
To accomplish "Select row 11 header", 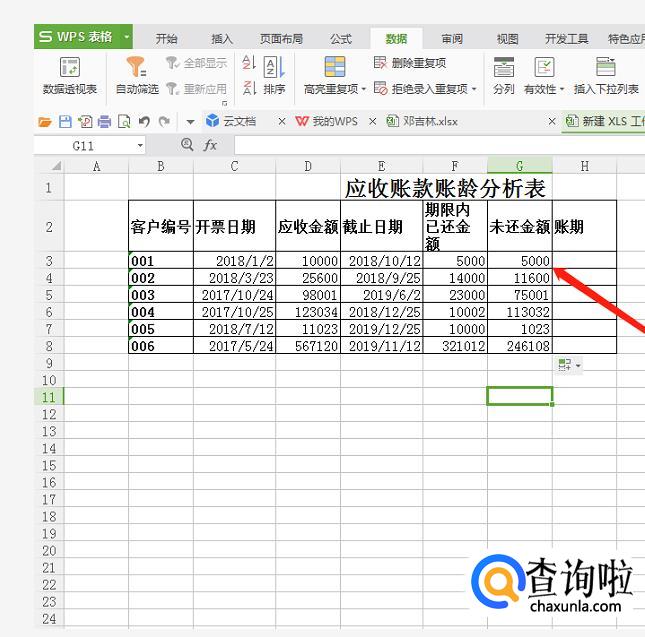I will (x=49, y=397).
